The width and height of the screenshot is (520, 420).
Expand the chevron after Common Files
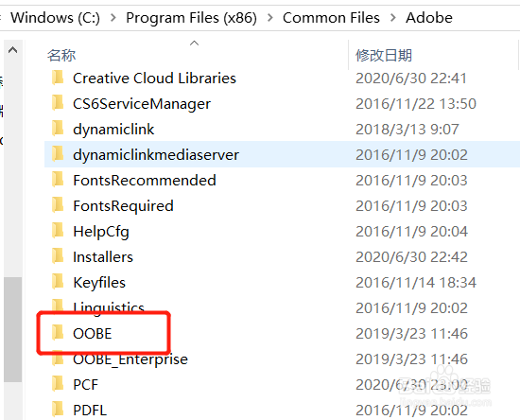click(x=393, y=18)
